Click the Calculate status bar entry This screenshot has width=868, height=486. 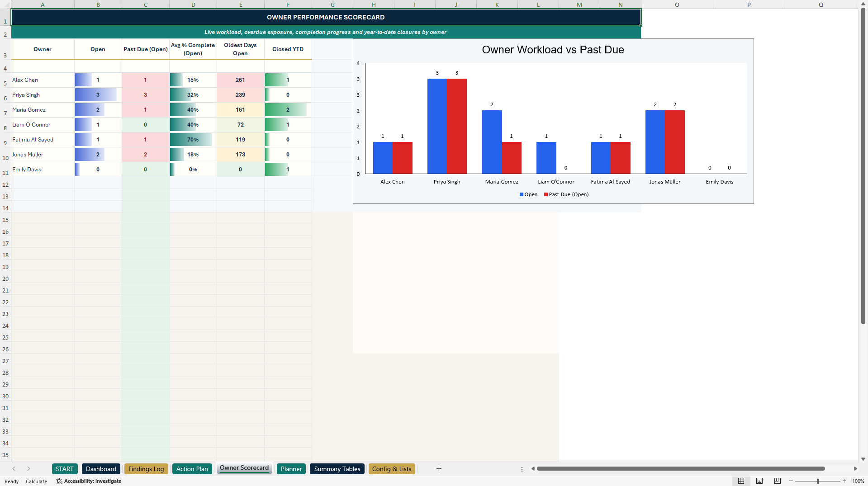[x=36, y=481]
